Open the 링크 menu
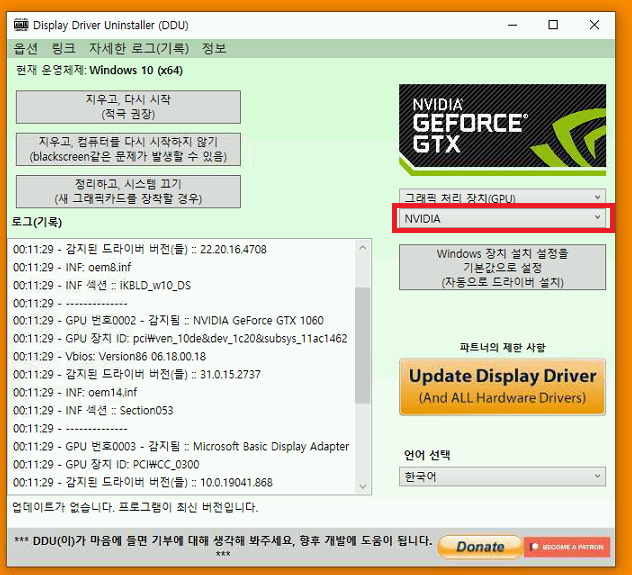The height and width of the screenshot is (575, 632). 63,48
